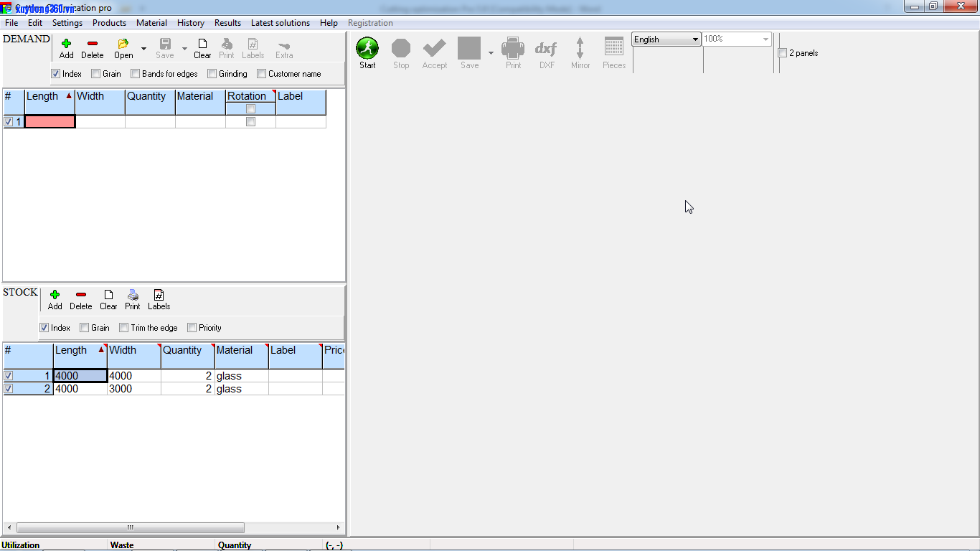Click demand Quantity column header
The height and width of the screenshot is (551, 980).
click(150, 102)
